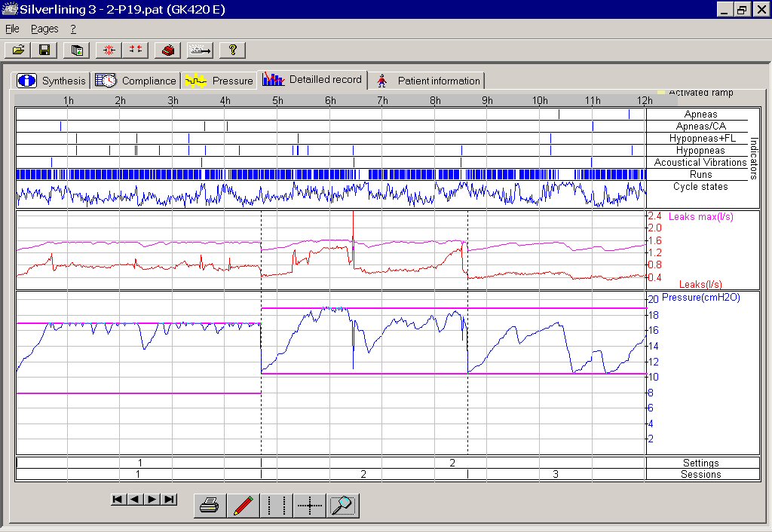The height and width of the screenshot is (532, 772).
Task: Click the Leaks max(l/s) legend text
Action: [700, 216]
